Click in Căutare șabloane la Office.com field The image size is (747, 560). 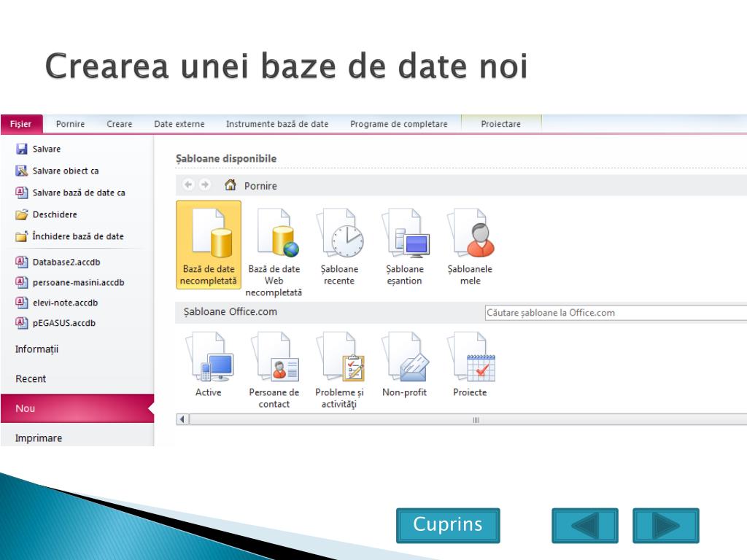616,313
